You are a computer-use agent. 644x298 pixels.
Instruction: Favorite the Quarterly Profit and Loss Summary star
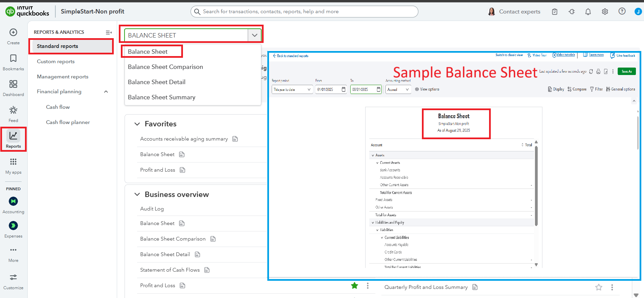click(x=598, y=287)
